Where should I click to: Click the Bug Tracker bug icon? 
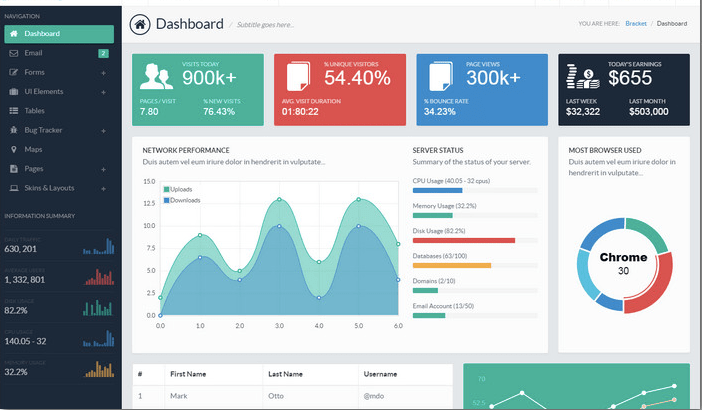[14, 130]
